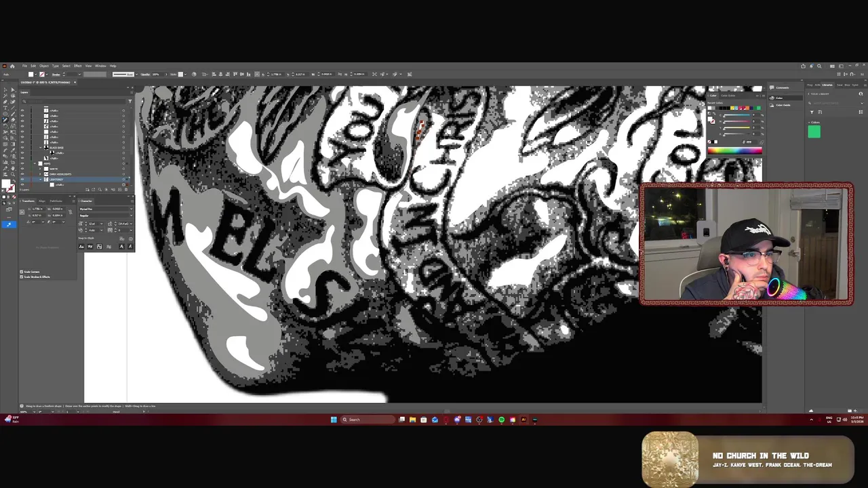The width and height of the screenshot is (868, 488).
Task: Select the Line Segment tool
Action: tap(13, 108)
